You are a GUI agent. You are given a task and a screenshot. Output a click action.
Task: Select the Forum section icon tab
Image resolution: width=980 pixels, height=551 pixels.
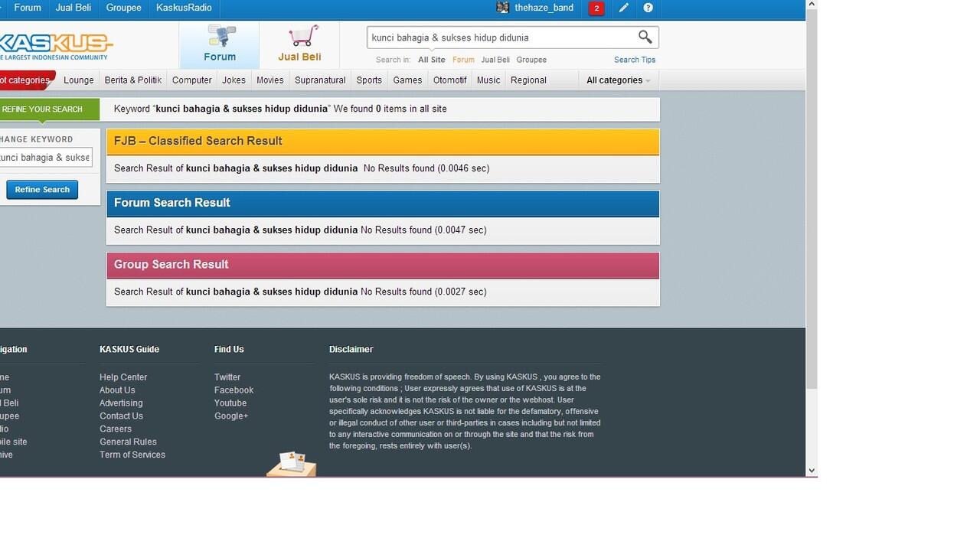coord(220,44)
